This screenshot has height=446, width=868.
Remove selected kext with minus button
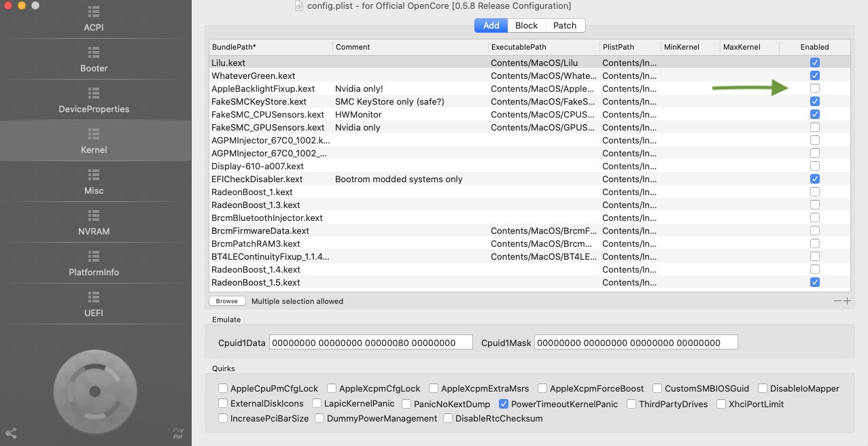837,301
